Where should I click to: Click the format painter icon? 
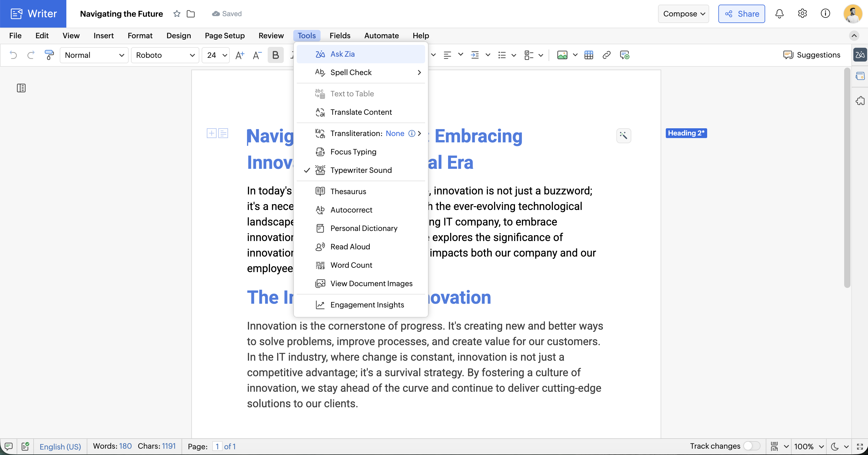pyautogui.click(x=49, y=55)
